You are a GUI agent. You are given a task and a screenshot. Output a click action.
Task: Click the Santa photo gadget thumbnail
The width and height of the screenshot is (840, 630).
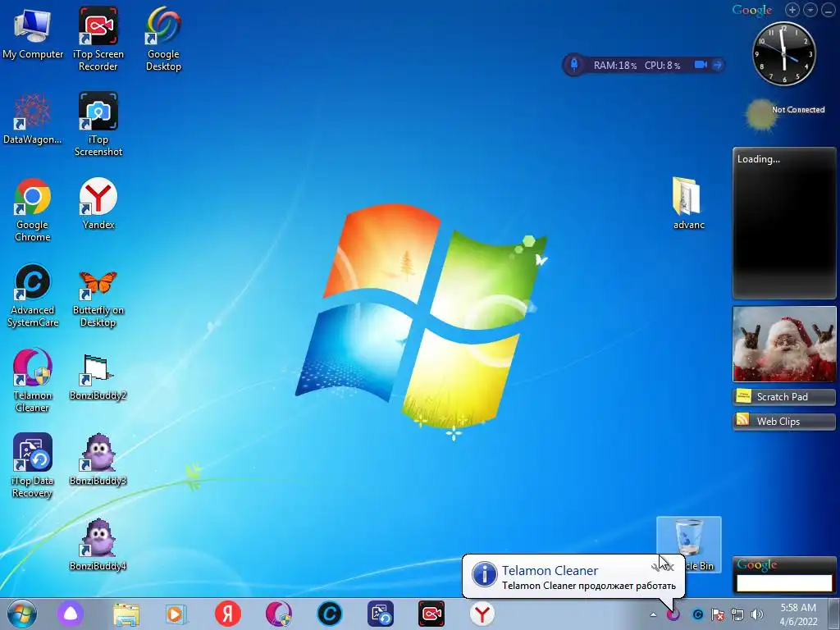coord(784,344)
